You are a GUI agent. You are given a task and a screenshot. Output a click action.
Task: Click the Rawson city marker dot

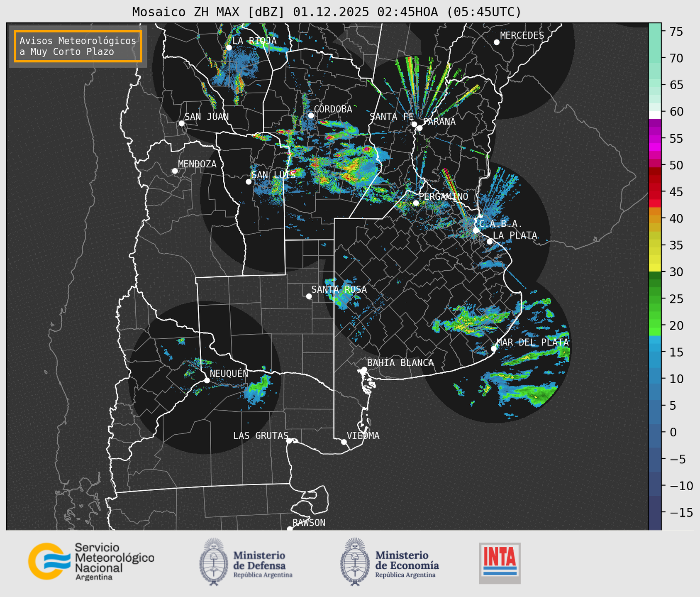tap(290, 529)
